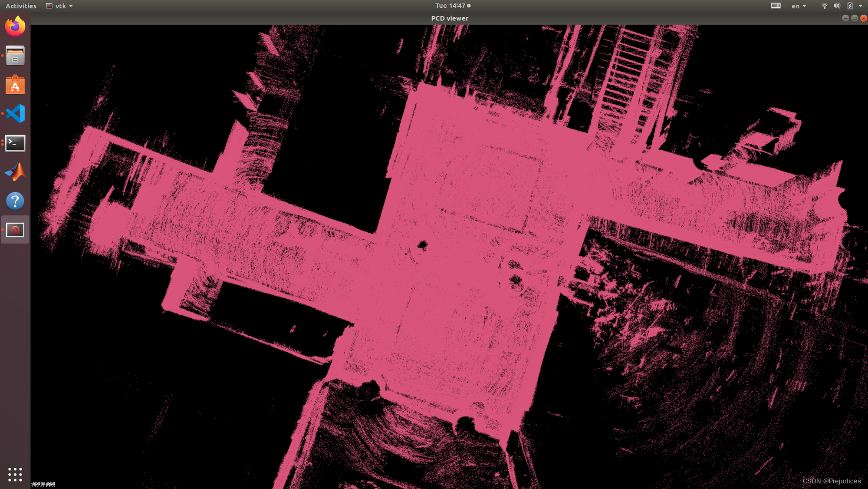The width and height of the screenshot is (868, 489).
Task: Open the Help dock icon
Action: point(15,201)
